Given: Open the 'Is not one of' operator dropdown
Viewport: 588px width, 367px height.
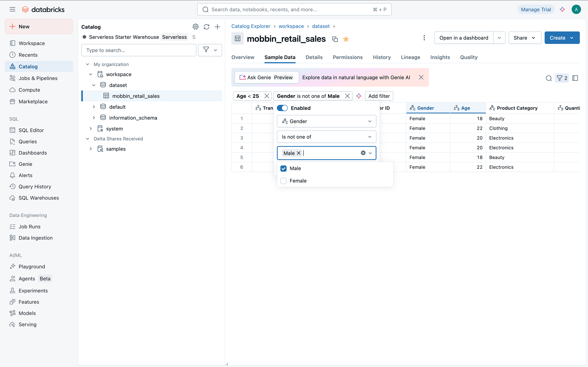Looking at the screenshot, I should 326,137.
